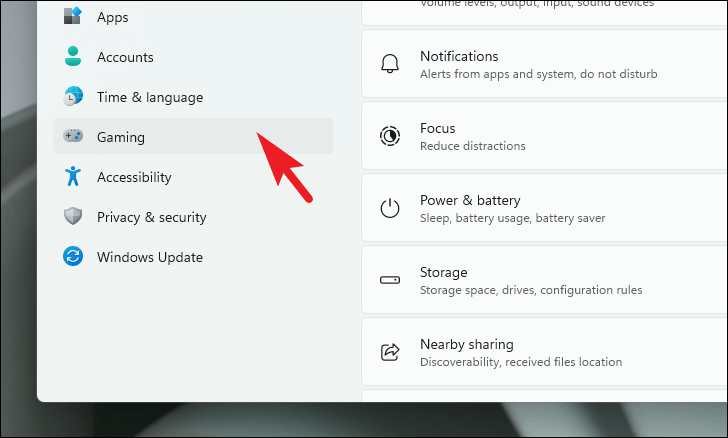Open Focus reduce distractions settings
This screenshot has width=728, height=438.
tap(540, 136)
